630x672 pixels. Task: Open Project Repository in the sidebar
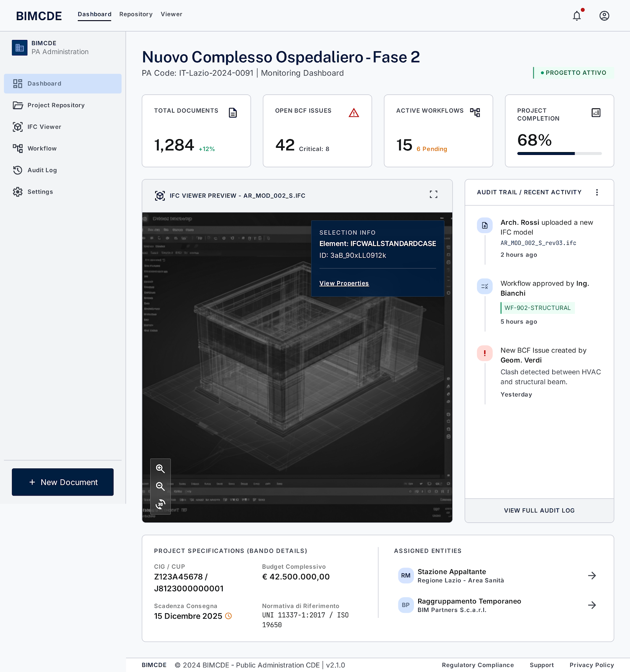point(63,105)
